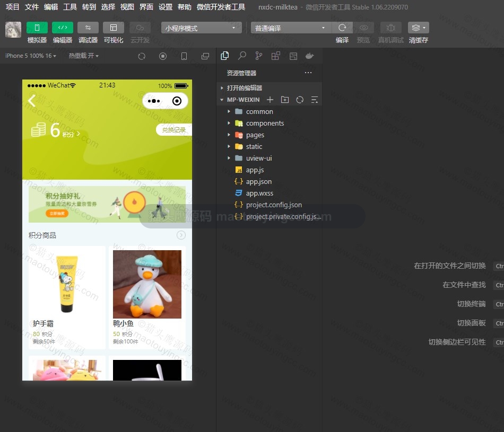504x432 pixels.
Task: Select the extensions blocks icon
Action: click(275, 56)
